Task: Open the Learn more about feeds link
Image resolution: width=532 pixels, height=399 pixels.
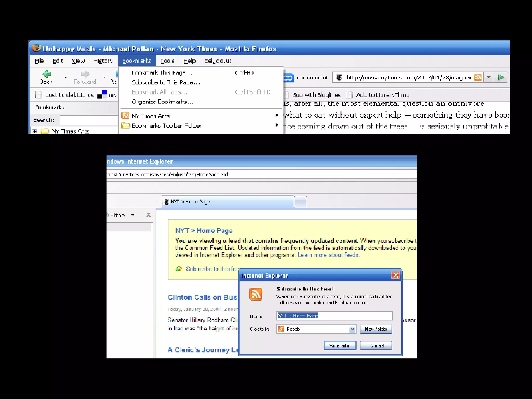Action: [x=329, y=255]
